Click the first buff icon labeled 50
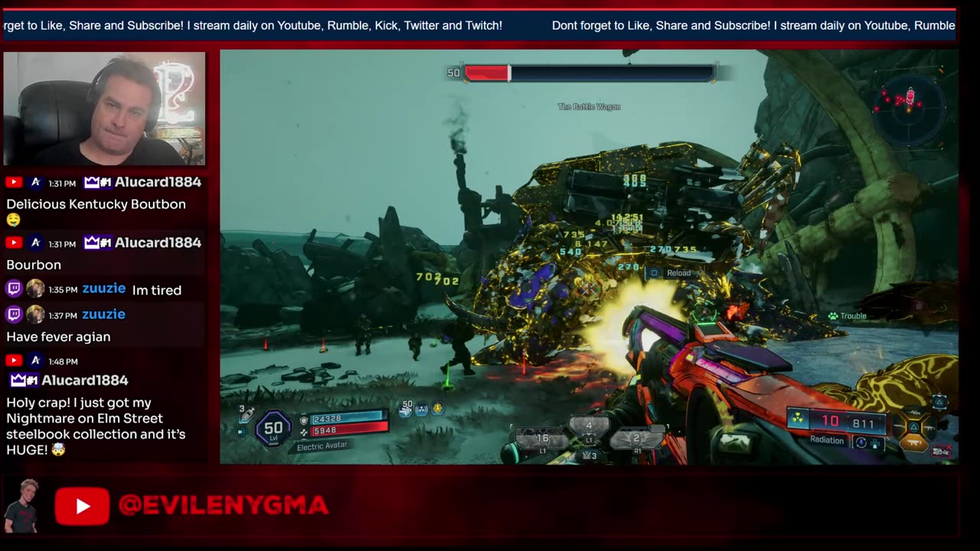 tap(407, 409)
